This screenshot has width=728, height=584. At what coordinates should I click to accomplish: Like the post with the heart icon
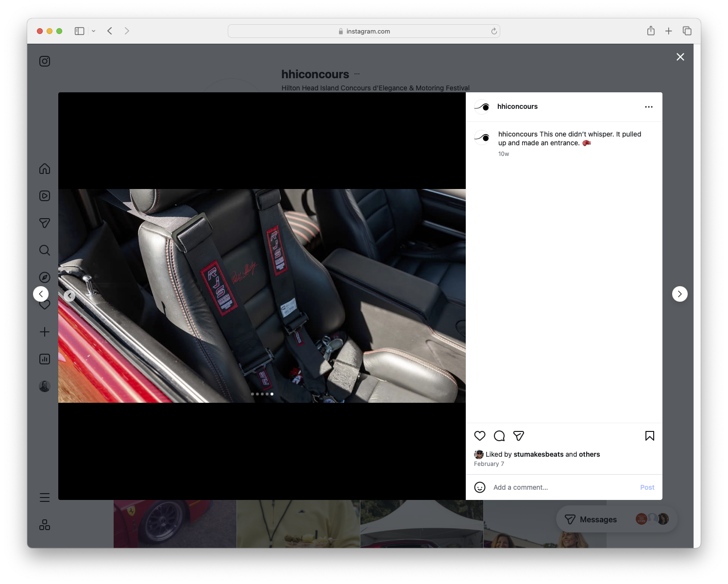click(480, 436)
